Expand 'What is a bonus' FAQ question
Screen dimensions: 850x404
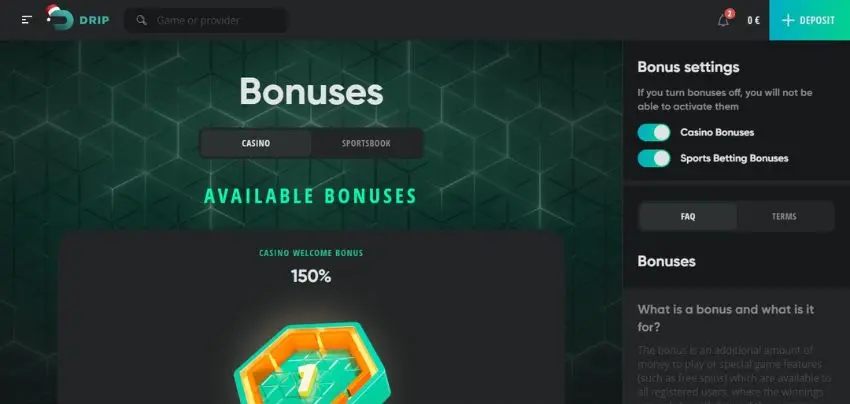[x=726, y=318]
